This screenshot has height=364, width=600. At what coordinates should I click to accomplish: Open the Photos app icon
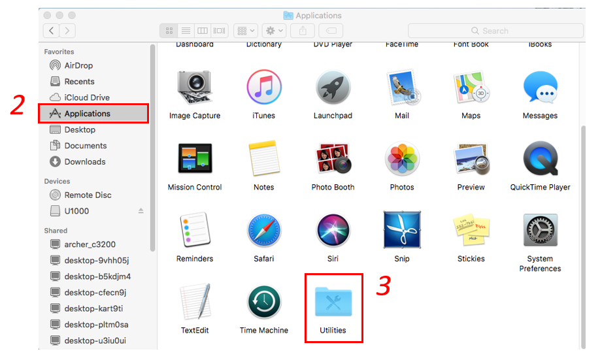402,158
